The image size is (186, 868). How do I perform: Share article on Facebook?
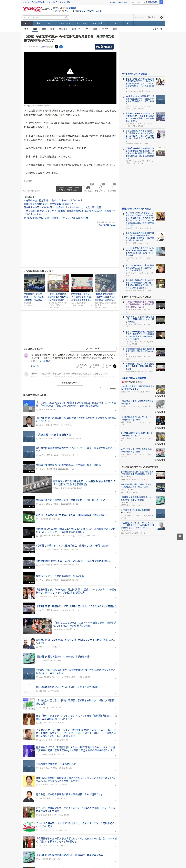(61, 47)
